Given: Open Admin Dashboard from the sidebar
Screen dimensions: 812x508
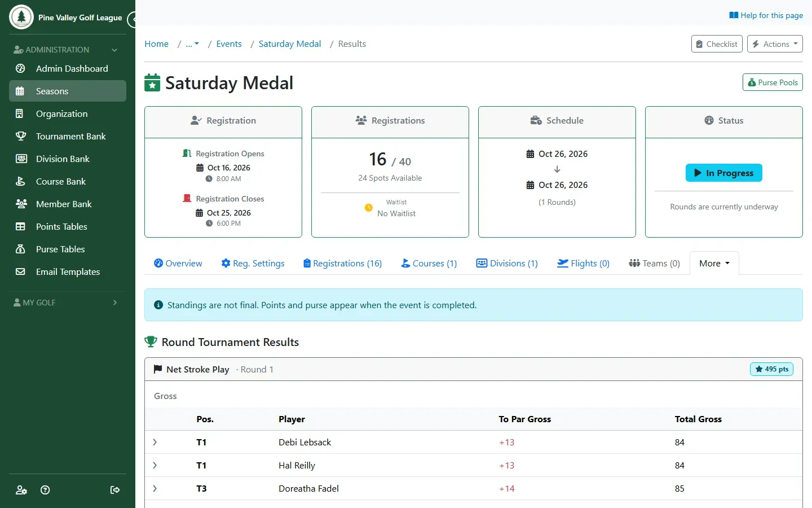Looking at the screenshot, I should coord(68,68).
